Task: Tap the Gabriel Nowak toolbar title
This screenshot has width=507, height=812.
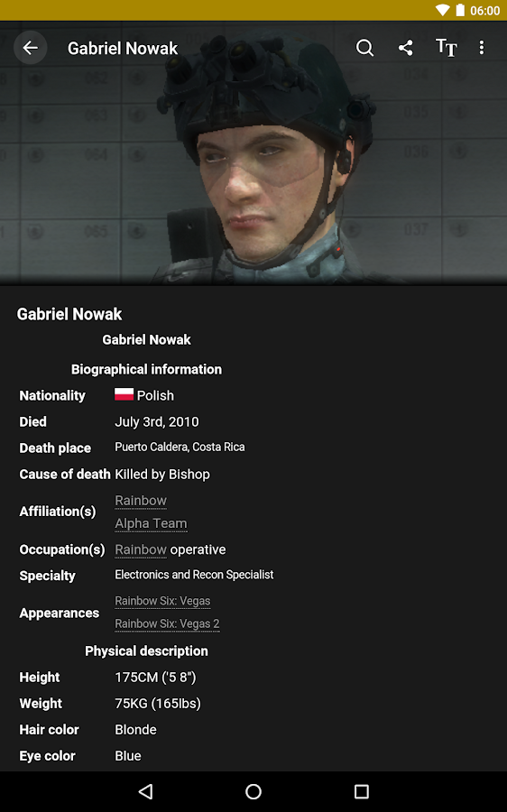Action: click(123, 48)
